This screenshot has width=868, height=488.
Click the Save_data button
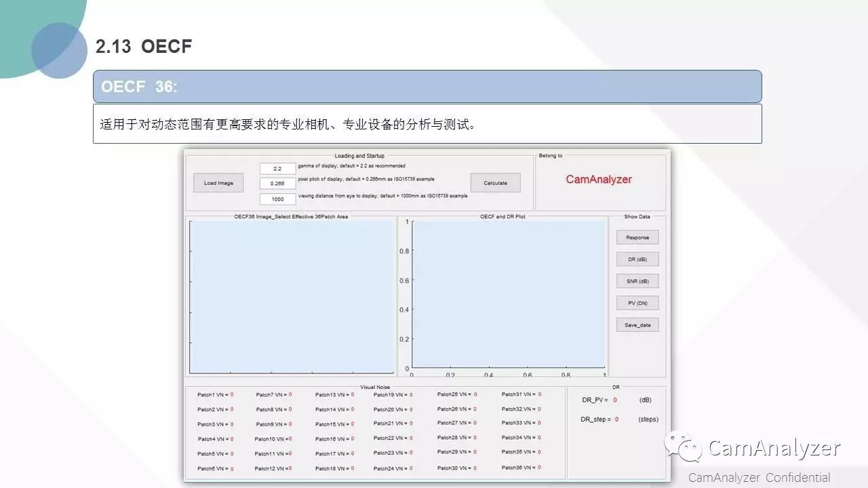[637, 325]
